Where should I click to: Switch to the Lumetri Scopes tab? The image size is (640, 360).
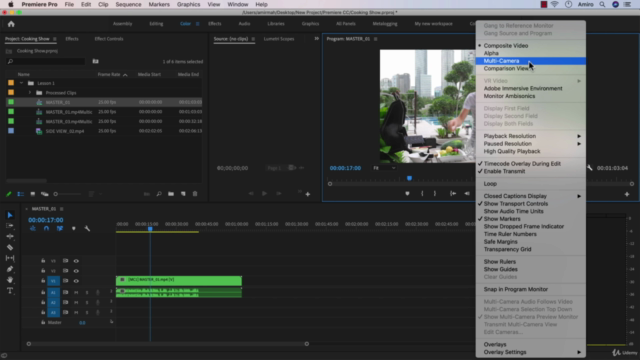(279, 39)
